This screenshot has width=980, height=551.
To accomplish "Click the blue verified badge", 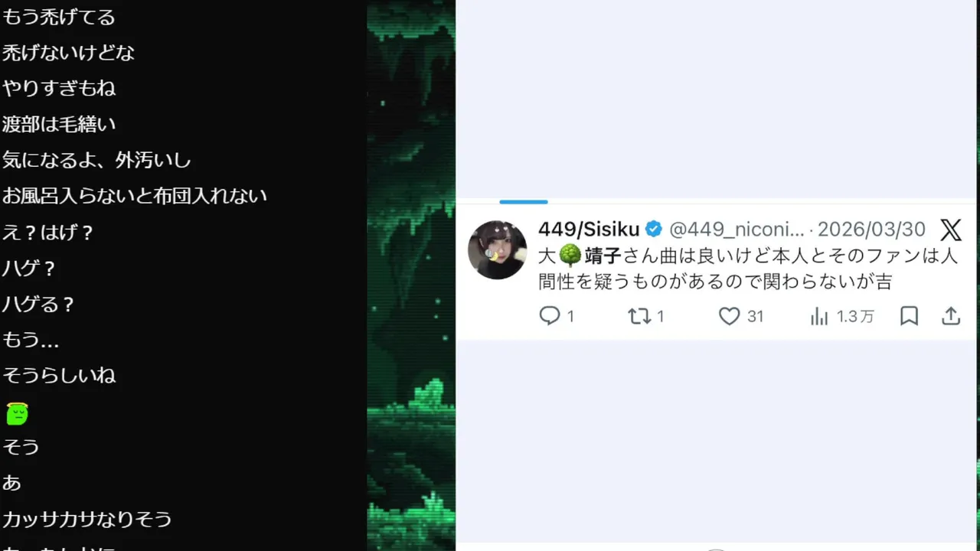I will point(654,230).
